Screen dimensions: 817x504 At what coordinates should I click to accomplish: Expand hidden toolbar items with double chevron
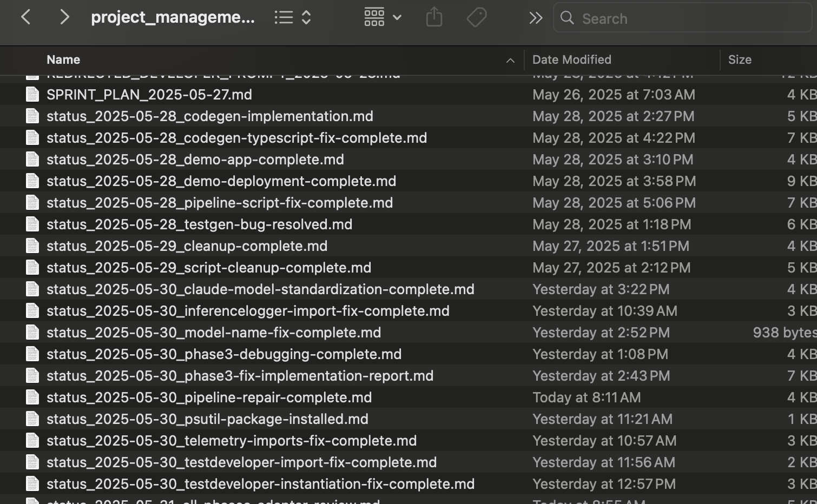(x=536, y=18)
